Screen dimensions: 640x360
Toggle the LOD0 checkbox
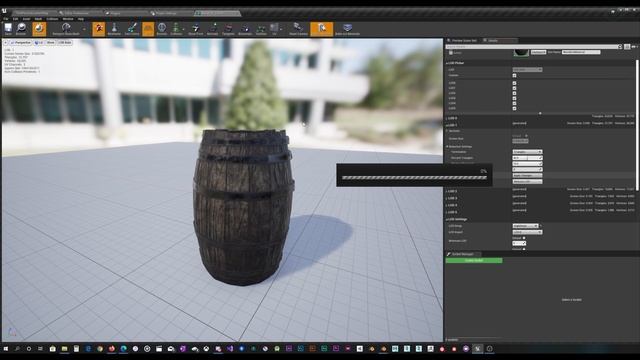click(514, 83)
